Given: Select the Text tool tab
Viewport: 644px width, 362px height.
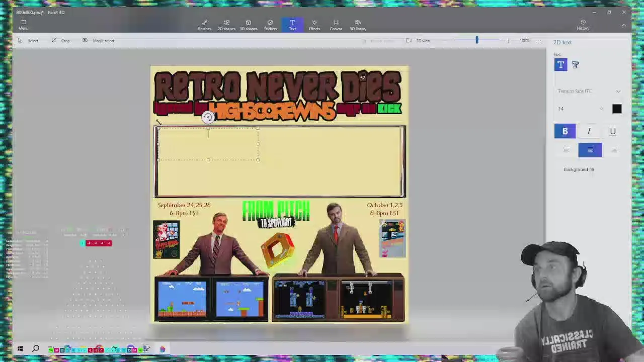Looking at the screenshot, I should pyautogui.click(x=292, y=25).
